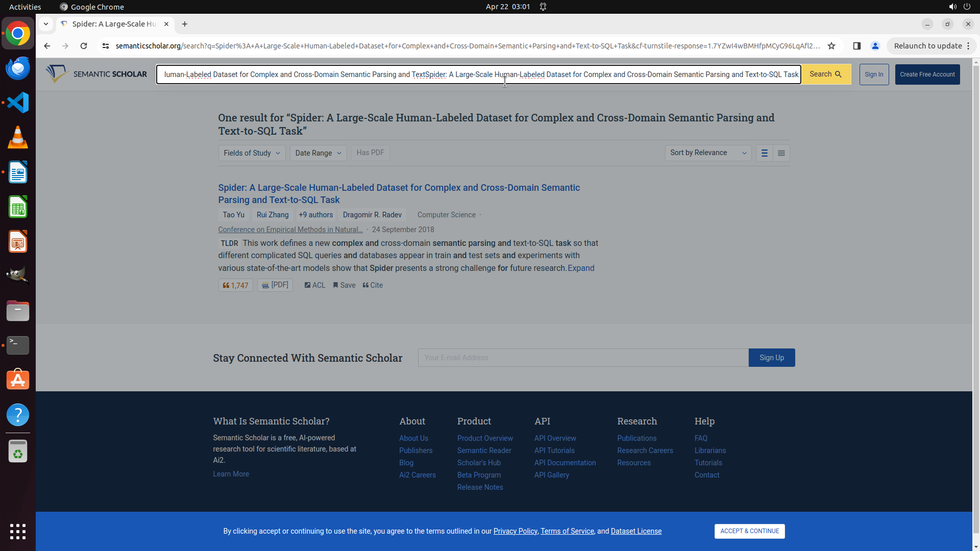Open the Activities menu
This screenshot has width=980, height=551.
(25, 7)
